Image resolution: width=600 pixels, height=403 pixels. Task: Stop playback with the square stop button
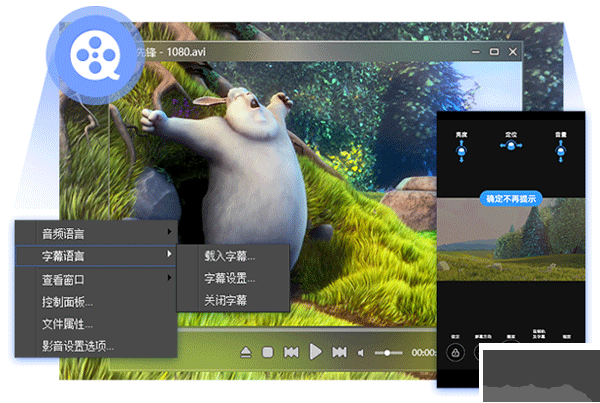point(267,352)
